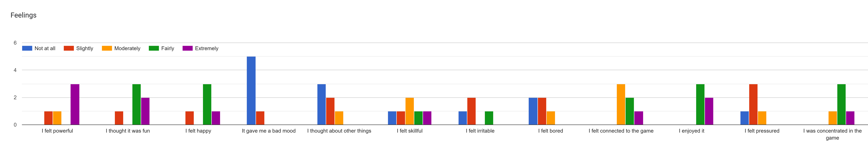Click the purple 'Extremely' legend swatch

pyautogui.click(x=187, y=48)
